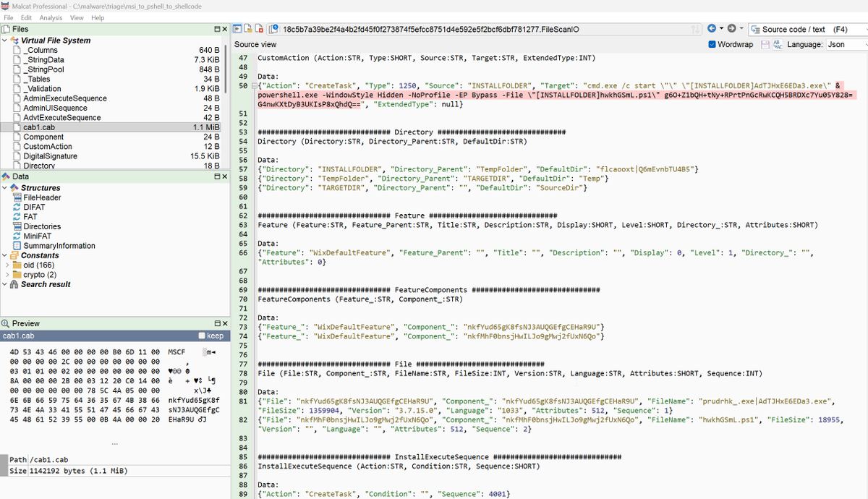The width and height of the screenshot is (868, 499).
Task: Collapse the Constants node
Action: pos(6,255)
